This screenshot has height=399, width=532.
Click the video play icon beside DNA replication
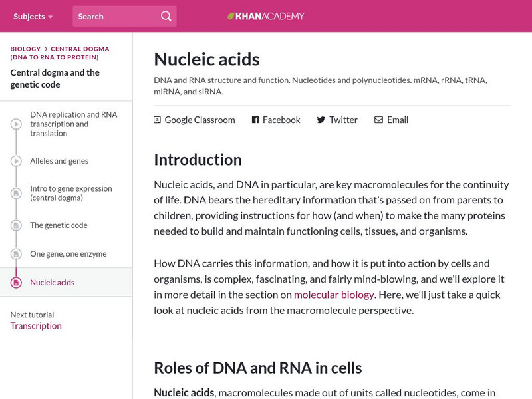click(x=16, y=124)
